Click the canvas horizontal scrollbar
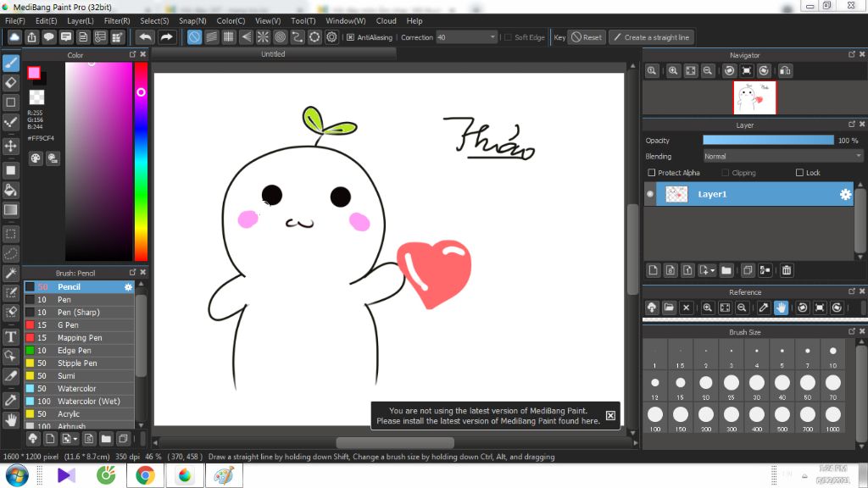The height and width of the screenshot is (488, 868). (x=395, y=442)
